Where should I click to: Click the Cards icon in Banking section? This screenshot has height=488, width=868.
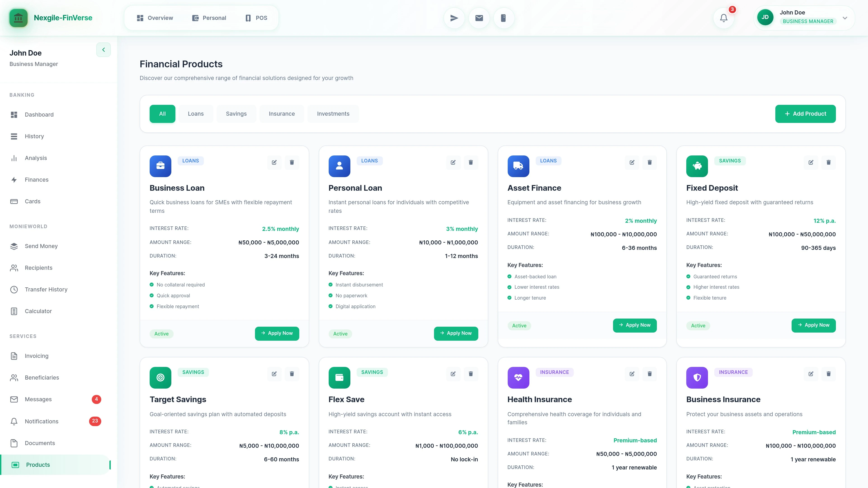click(x=14, y=201)
